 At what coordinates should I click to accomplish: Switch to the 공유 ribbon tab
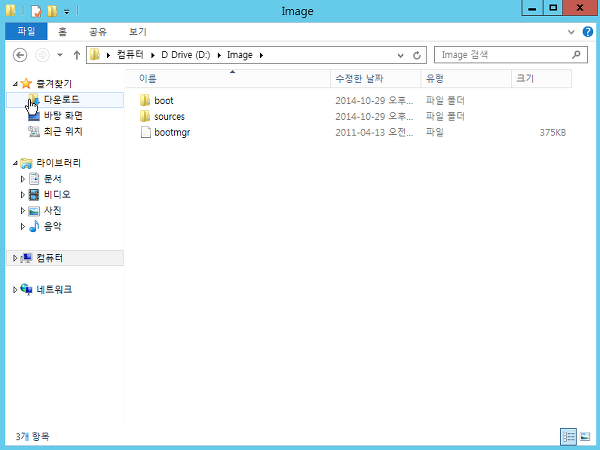point(98,31)
